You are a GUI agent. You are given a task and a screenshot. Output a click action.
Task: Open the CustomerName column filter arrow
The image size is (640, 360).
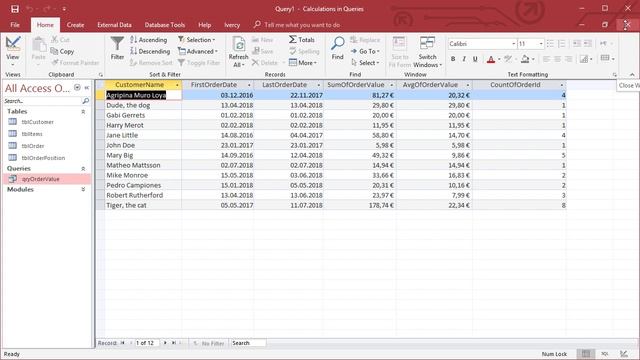tap(177, 85)
